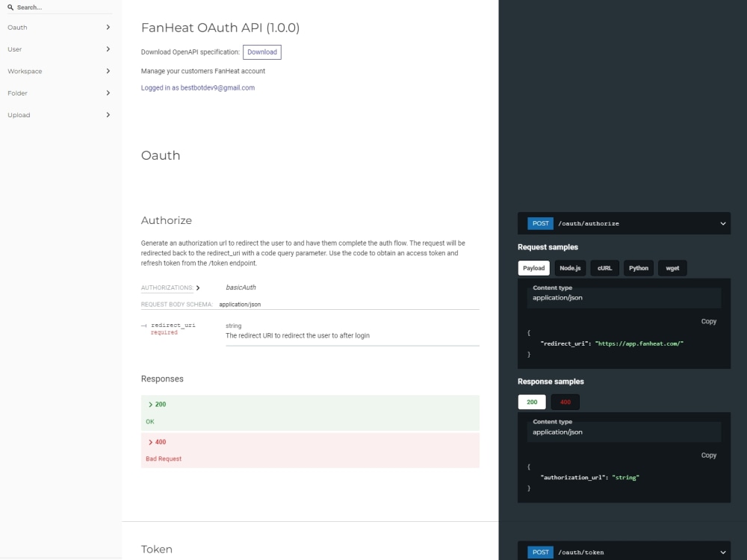The image size is (747, 560).
Task: Click the Request body schema application/json text
Action: pos(240,305)
